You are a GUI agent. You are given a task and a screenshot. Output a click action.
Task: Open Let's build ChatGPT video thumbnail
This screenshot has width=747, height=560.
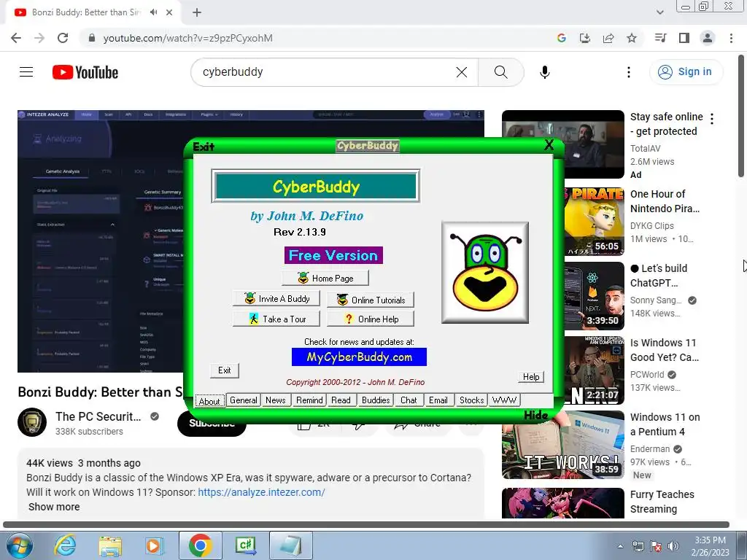pyautogui.click(x=594, y=296)
